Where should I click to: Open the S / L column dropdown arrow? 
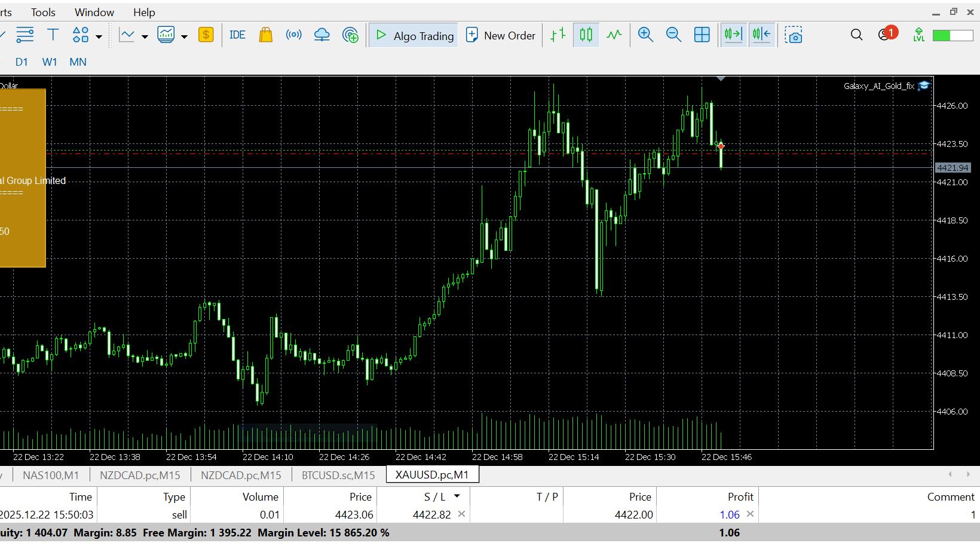[457, 496]
